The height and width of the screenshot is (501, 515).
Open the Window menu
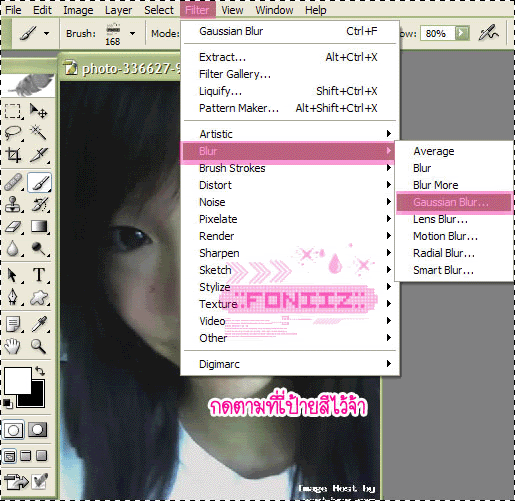[274, 10]
